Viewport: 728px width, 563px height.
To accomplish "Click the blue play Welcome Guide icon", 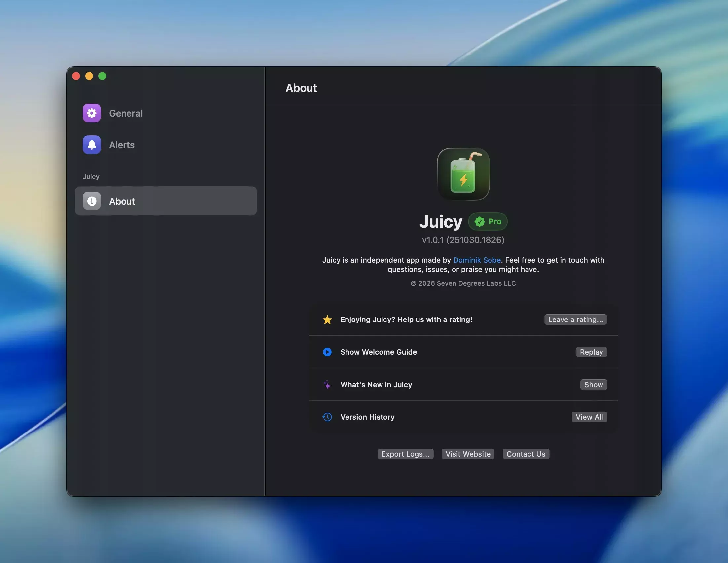I will click(x=327, y=352).
